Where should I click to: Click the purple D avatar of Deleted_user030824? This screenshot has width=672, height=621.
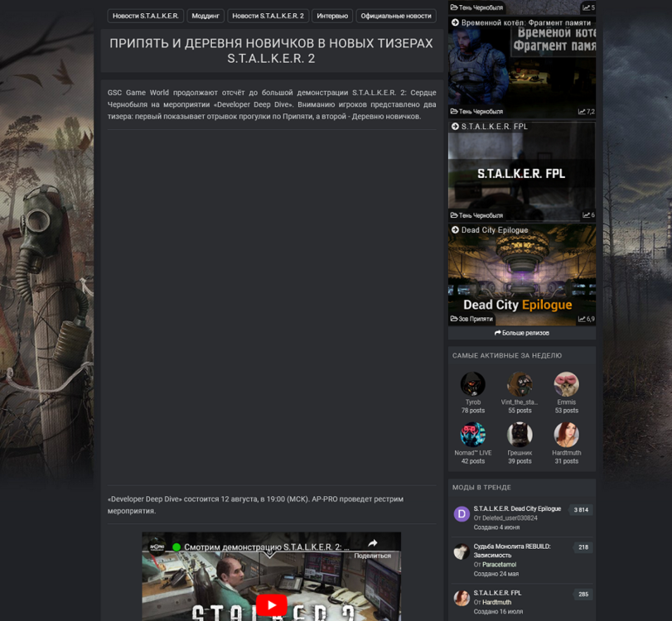pyautogui.click(x=462, y=514)
